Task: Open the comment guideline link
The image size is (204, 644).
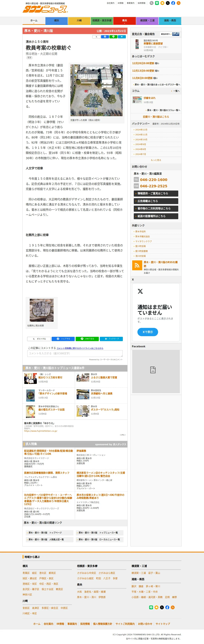Action: 80,348
